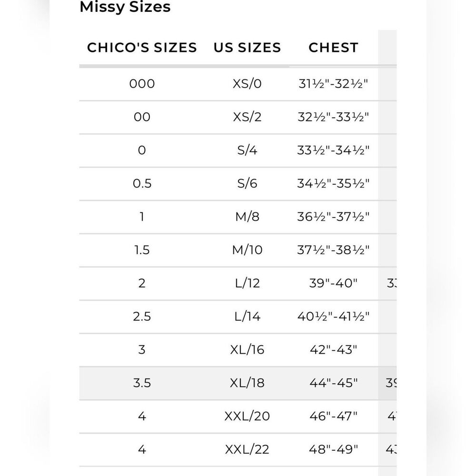Viewport: 476px width, 476px height.
Task: Select the XL/16 size cell
Action: (x=247, y=350)
